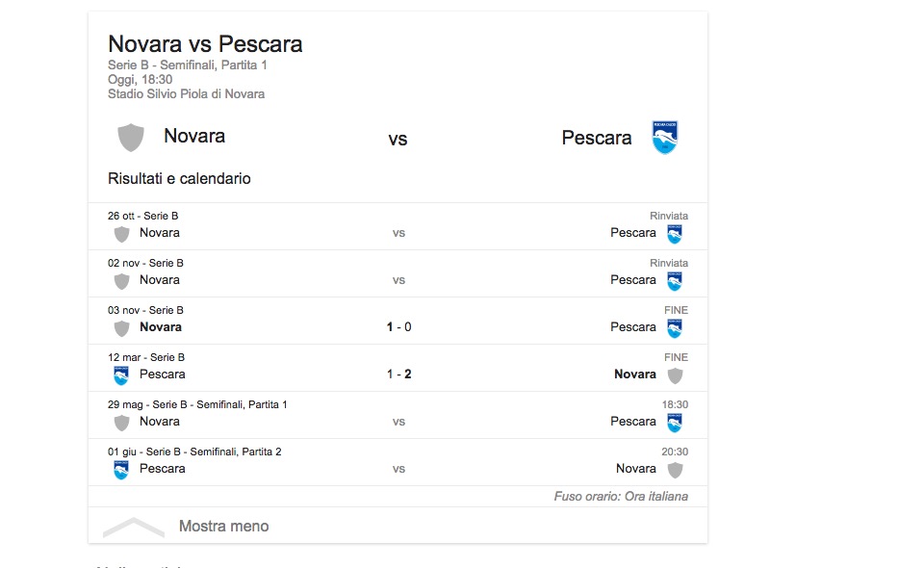Click Novara shield in 01 giu semifinal row

675,470
